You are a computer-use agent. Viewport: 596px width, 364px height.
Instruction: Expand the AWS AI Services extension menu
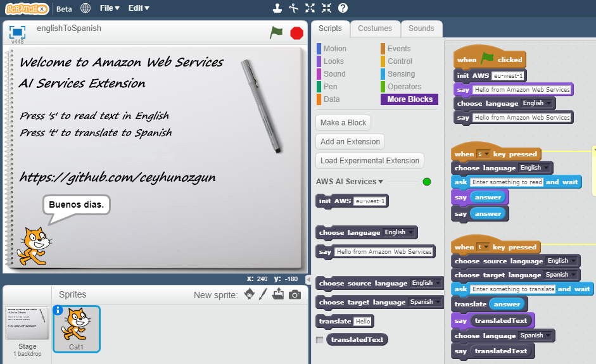coord(350,182)
